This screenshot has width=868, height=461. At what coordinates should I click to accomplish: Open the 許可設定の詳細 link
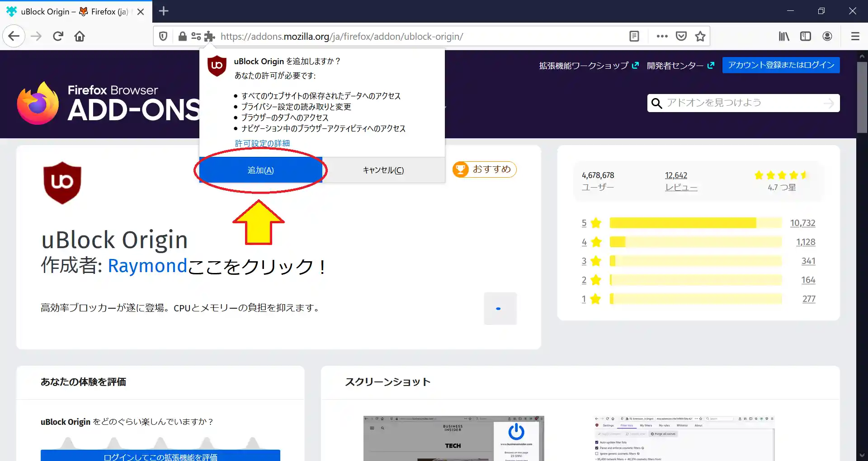pos(262,143)
